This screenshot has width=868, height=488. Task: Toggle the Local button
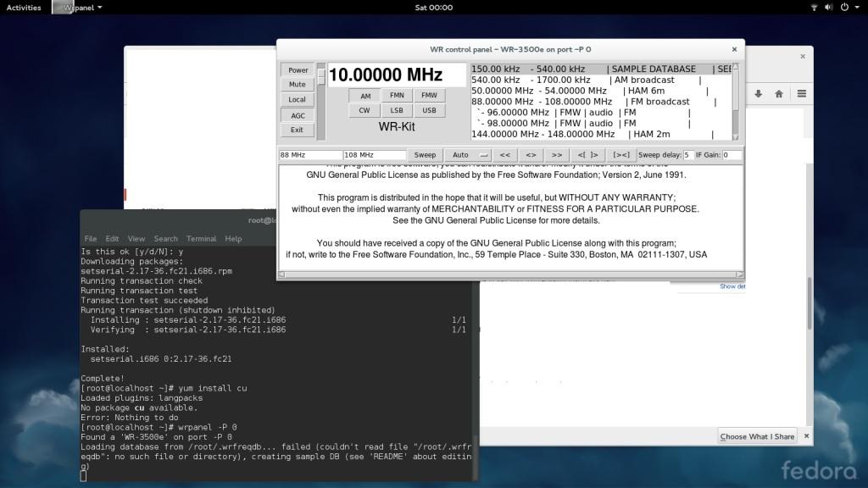[298, 100]
